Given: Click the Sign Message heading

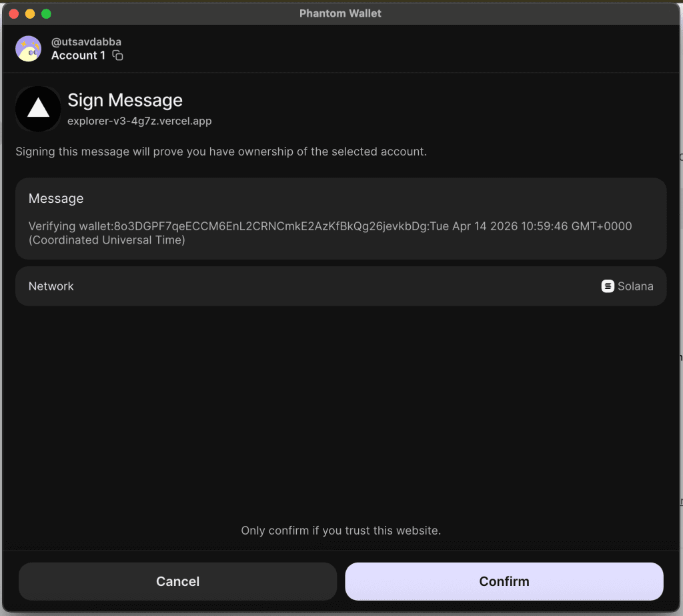Looking at the screenshot, I should tap(125, 100).
